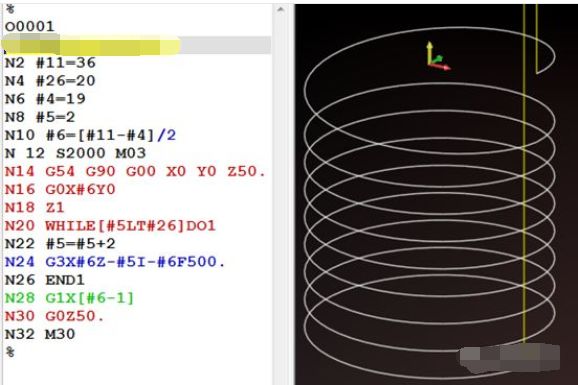Select retract line N30 G0Z50.
The width and height of the screenshot is (578, 385).
click(x=55, y=316)
